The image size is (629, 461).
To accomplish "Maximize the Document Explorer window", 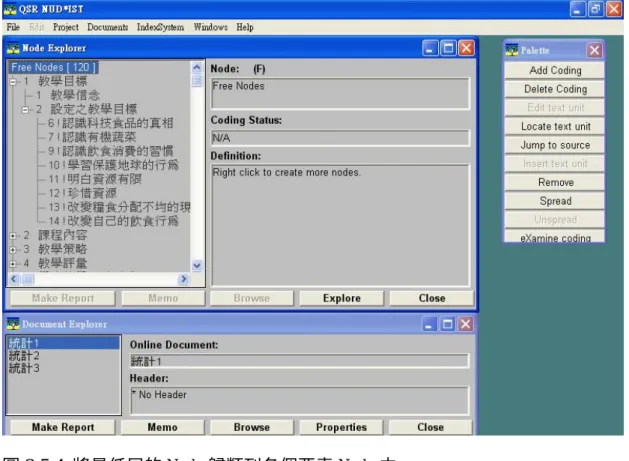I will tap(448, 324).
